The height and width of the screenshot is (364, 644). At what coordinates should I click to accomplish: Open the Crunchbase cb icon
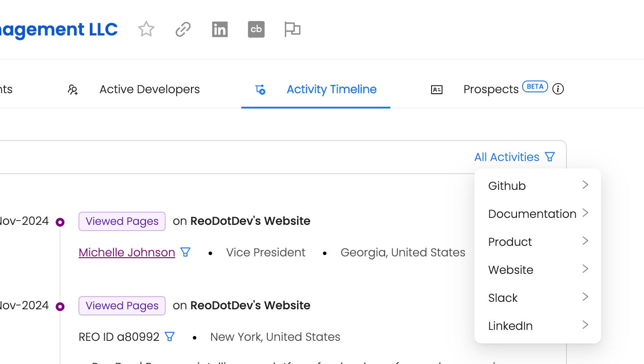point(256,29)
